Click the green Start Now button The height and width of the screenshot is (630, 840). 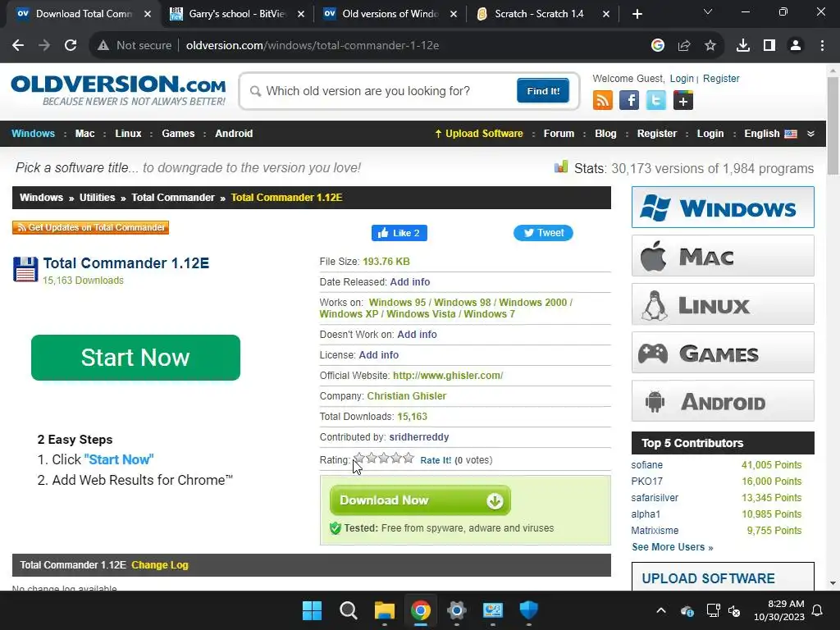[135, 358]
